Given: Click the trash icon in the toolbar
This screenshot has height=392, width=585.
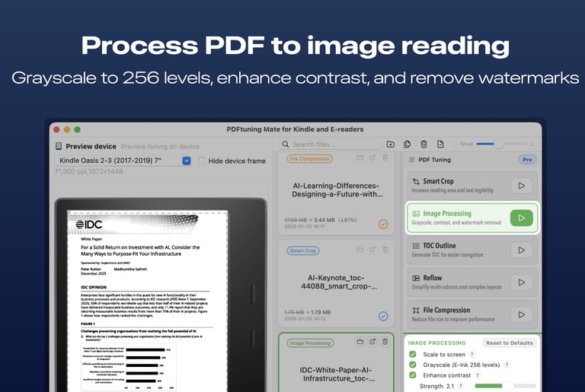Looking at the screenshot, I should tap(424, 144).
